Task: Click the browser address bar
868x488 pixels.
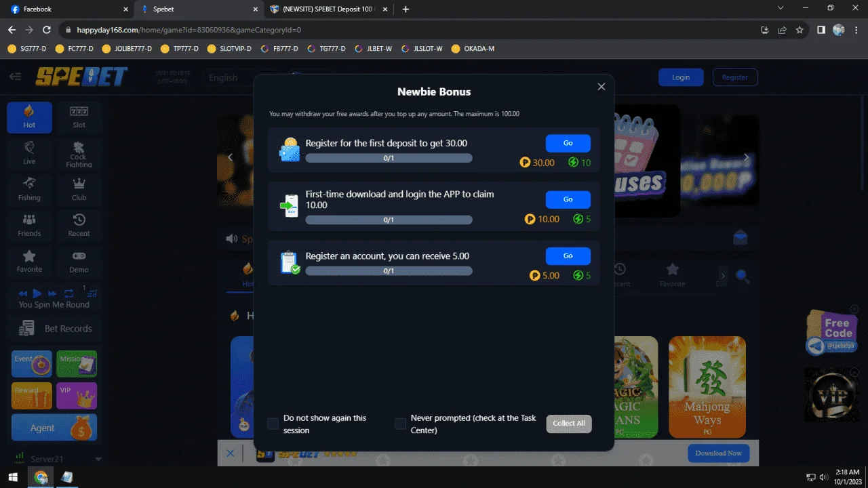Action: (x=407, y=30)
